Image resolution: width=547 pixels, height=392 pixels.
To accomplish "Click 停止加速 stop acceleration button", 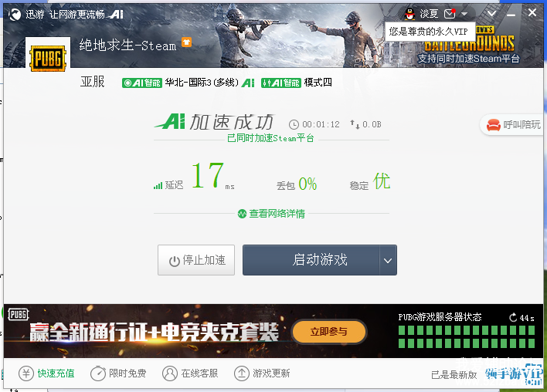I will point(196,260).
